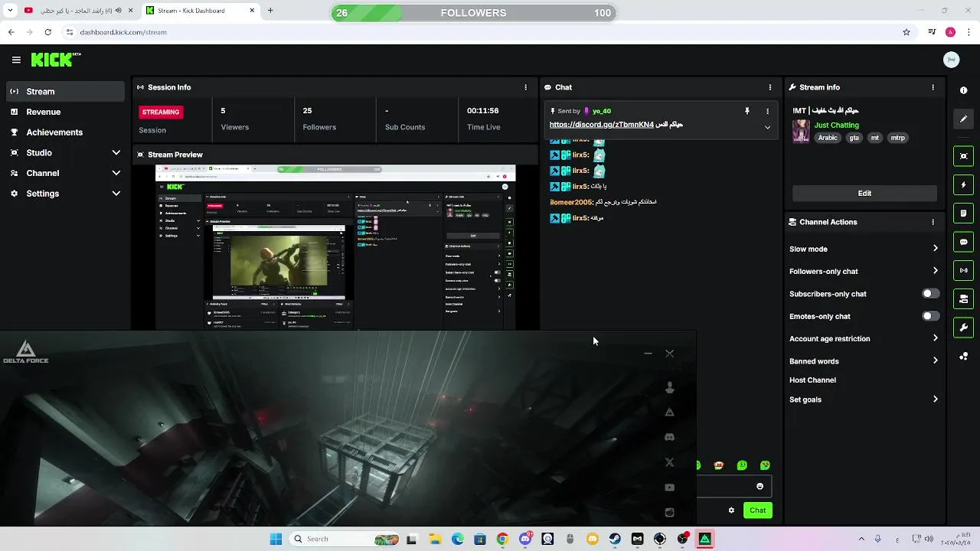Open Session Info three-dot options
Viewport: 980px width, 551px height.
point(525,87)
